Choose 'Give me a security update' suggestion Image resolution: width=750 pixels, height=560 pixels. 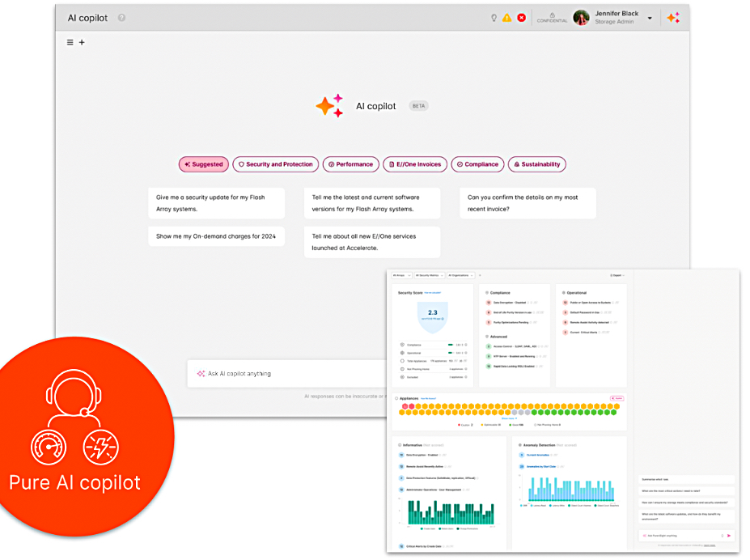tap(216, 203)
